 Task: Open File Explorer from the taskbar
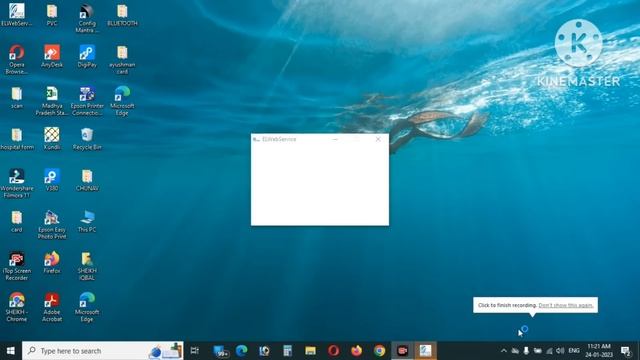point(310,351)
